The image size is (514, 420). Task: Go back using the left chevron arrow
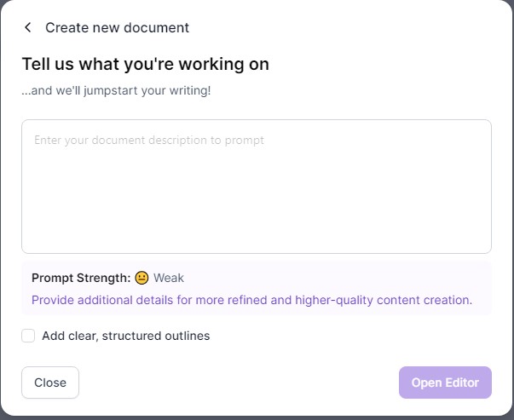28,27
